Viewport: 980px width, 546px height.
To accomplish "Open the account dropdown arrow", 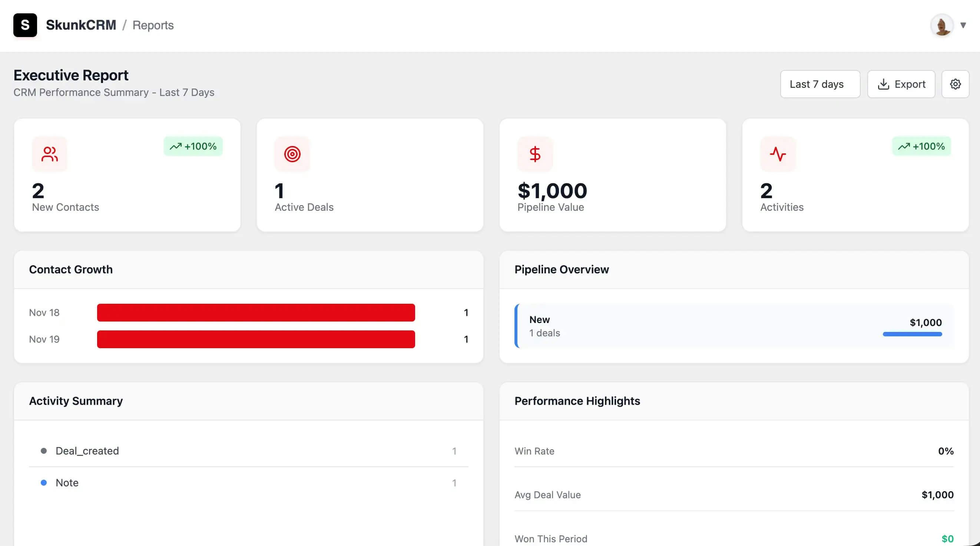I will [x=963, y=25].
